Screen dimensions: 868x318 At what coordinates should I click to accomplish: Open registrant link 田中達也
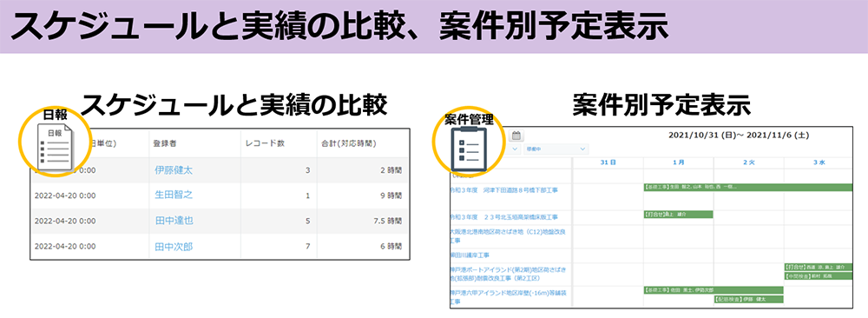pyautogui.click(x=174, y=221)
